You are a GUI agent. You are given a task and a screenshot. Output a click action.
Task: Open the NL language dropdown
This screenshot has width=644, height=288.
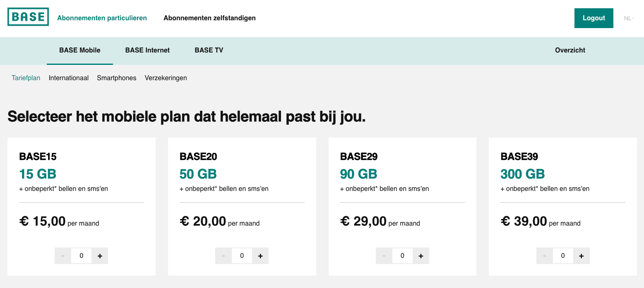click(629, 18)
